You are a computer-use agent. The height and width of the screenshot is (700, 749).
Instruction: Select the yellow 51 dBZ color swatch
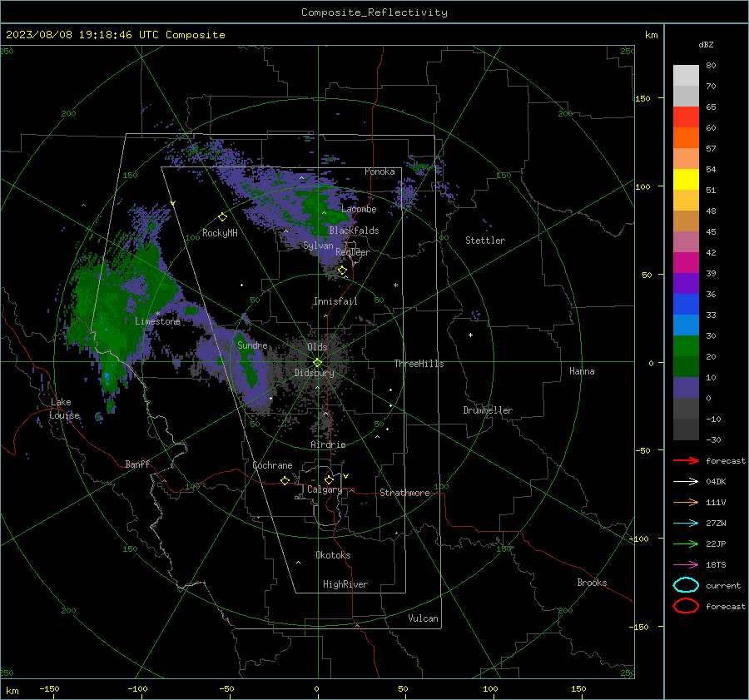686,180
